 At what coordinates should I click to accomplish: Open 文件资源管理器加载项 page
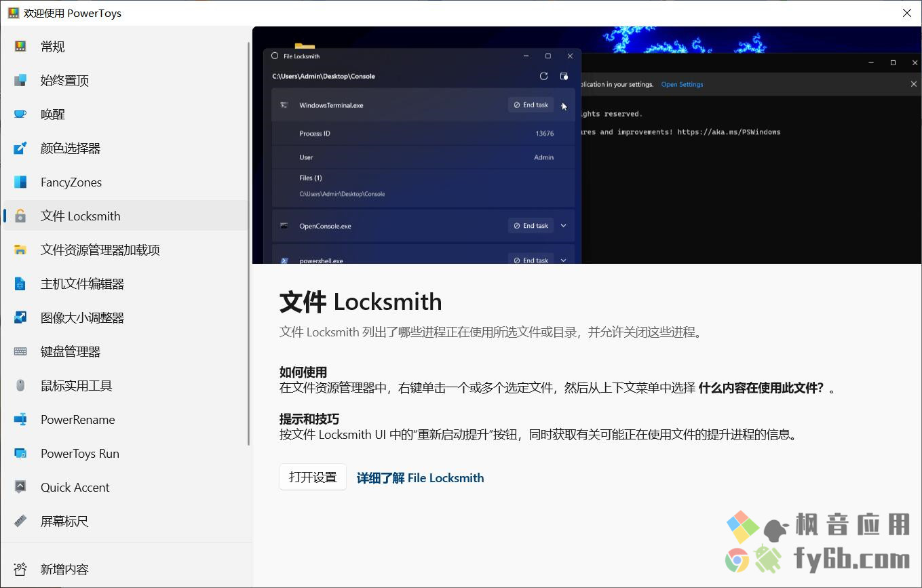click(x=126, y=250)
